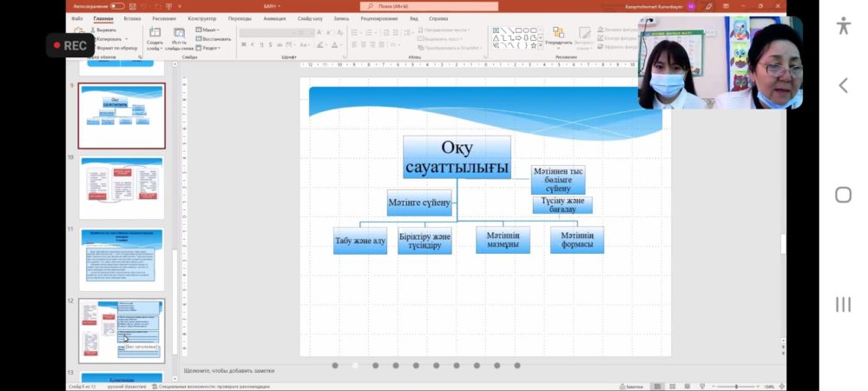Switch to the Конструктор tab
This screenshot has height=391, width=868.
[202, 18]
